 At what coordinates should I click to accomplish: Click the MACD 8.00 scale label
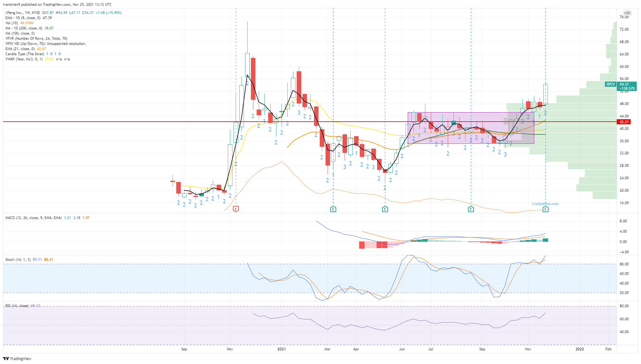pyautogui.click(x=623, y=221)
